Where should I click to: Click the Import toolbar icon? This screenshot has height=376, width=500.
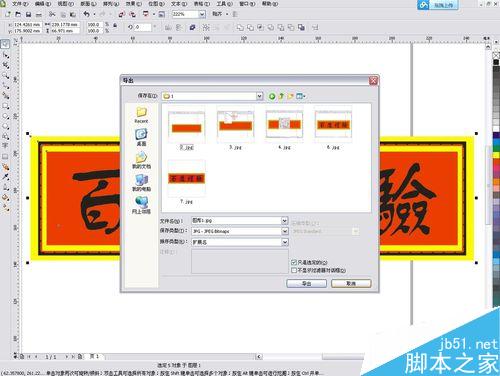coord(122,14)
